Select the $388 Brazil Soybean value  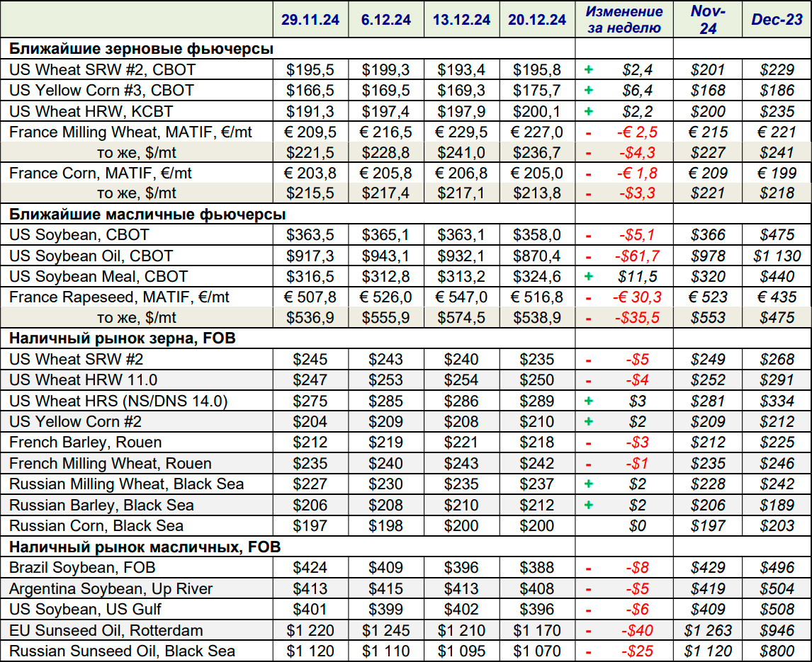click(x=537, y=568)
